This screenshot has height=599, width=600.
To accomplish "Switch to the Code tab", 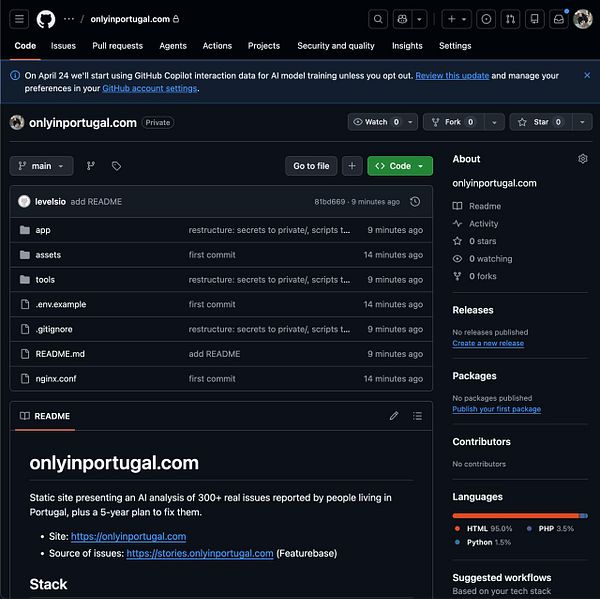I will click(x=25, y=46).
